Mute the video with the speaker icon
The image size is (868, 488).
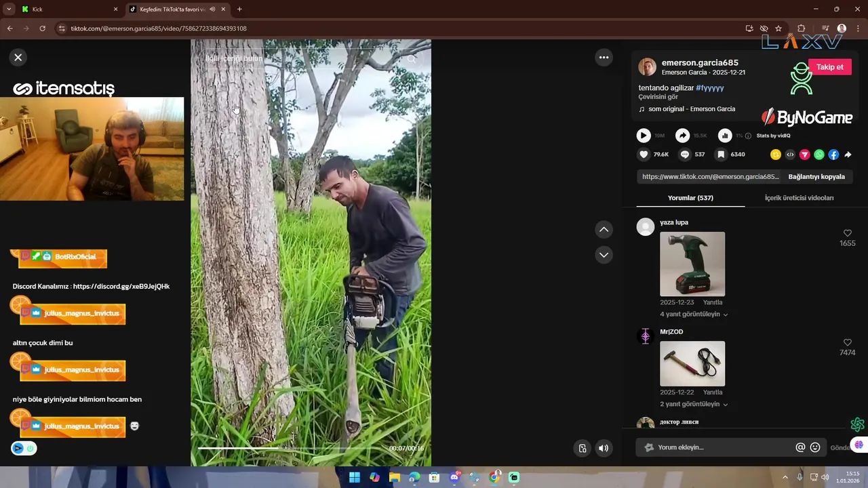coord(604,448)
